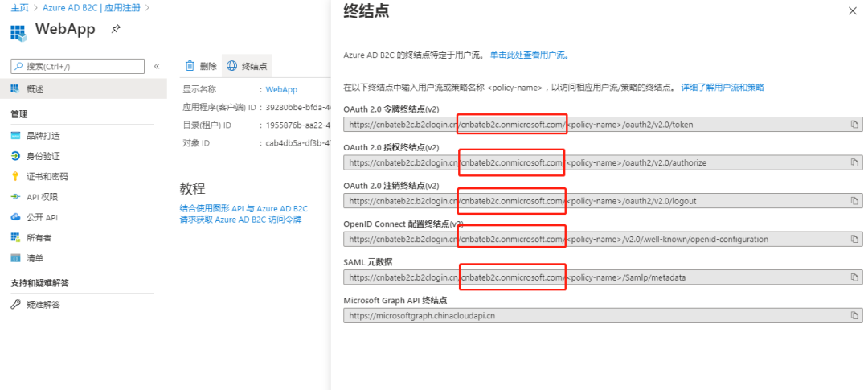Click the Microsoft Graph API endpoint field
Screen dimensions: 868x390
(x=603, y=316)
